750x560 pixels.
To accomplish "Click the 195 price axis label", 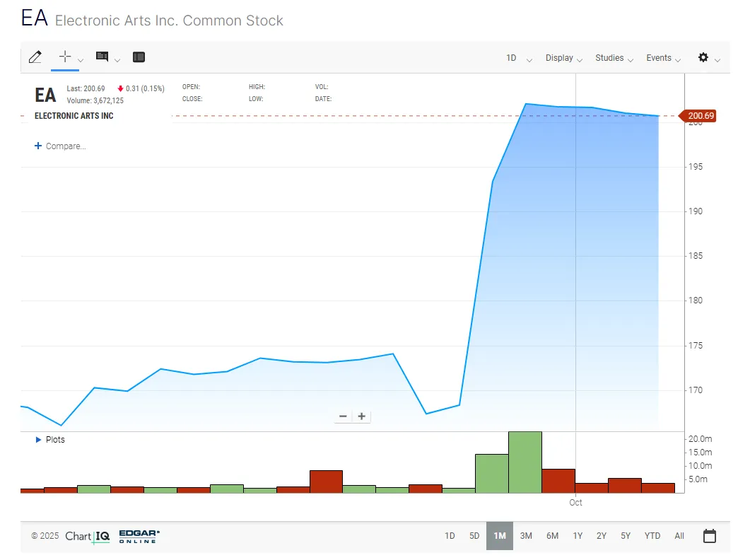I will click(x=696, y=167).
